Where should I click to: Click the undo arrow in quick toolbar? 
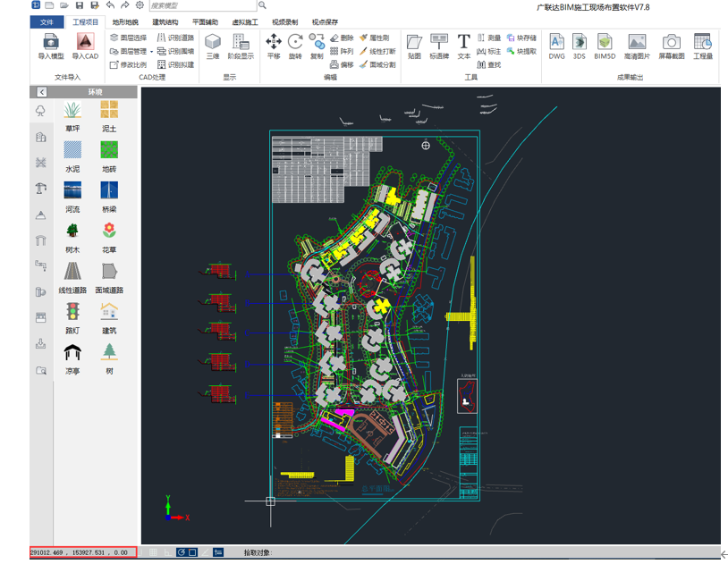tap(110, 5)
